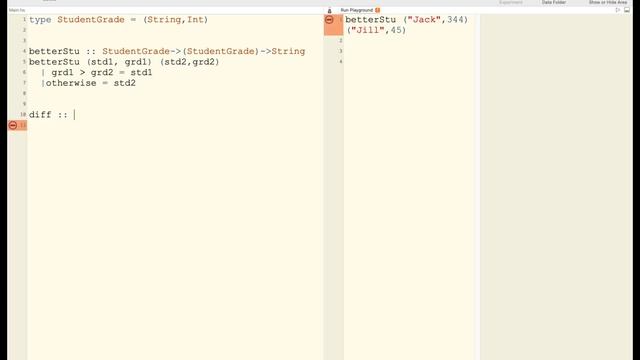The image size is (640, 360).
Task: Click the guard 'grd1 > grd2 = std1'
Action: pos(101,73)
